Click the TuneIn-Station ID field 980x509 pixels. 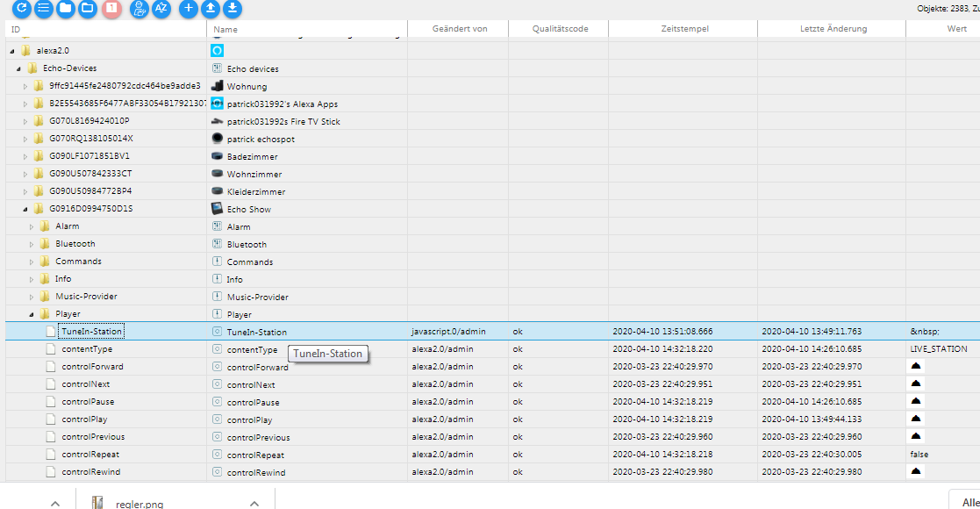91,332
